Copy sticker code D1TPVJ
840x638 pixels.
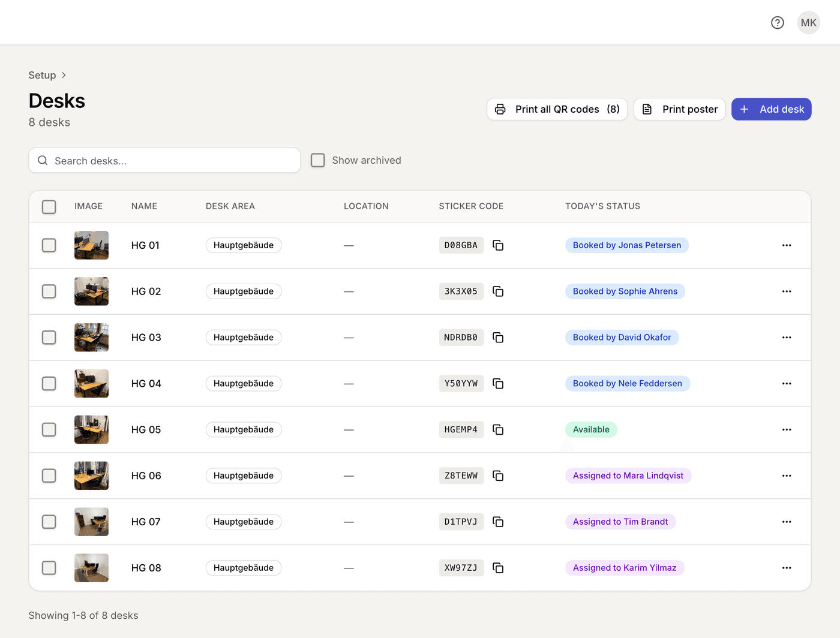tap(498, 522)
